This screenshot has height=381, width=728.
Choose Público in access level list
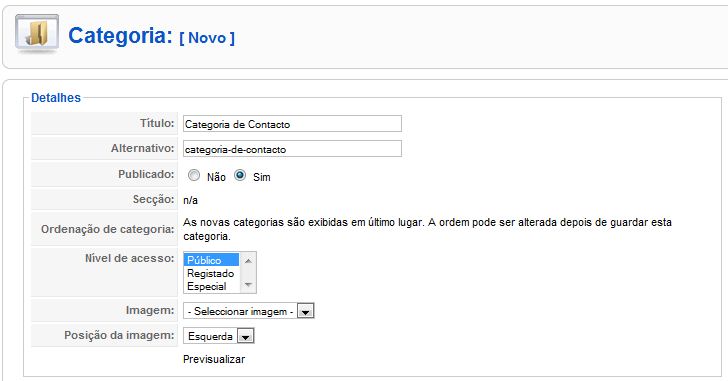(x=212, y=260)
